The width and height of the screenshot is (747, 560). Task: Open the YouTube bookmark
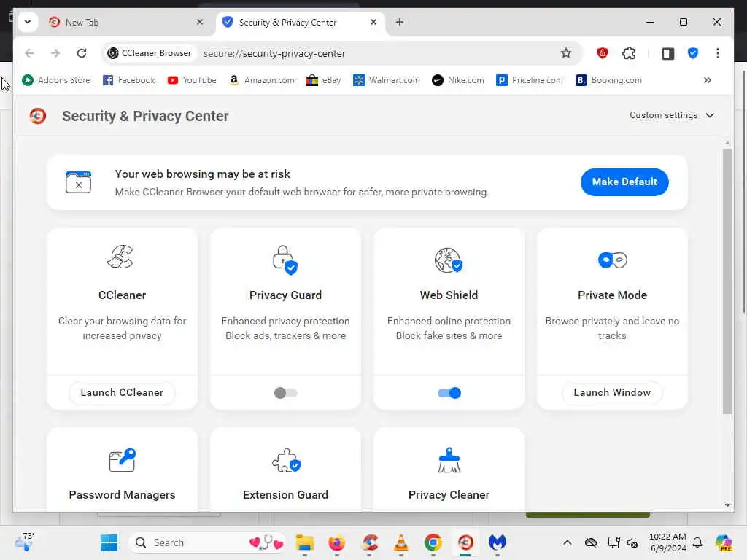[192, 80]
